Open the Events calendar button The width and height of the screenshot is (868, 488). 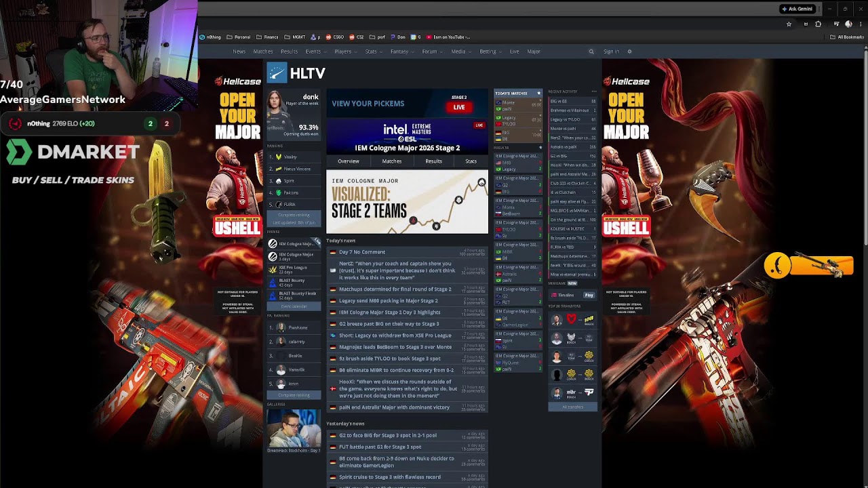point(294,306)
